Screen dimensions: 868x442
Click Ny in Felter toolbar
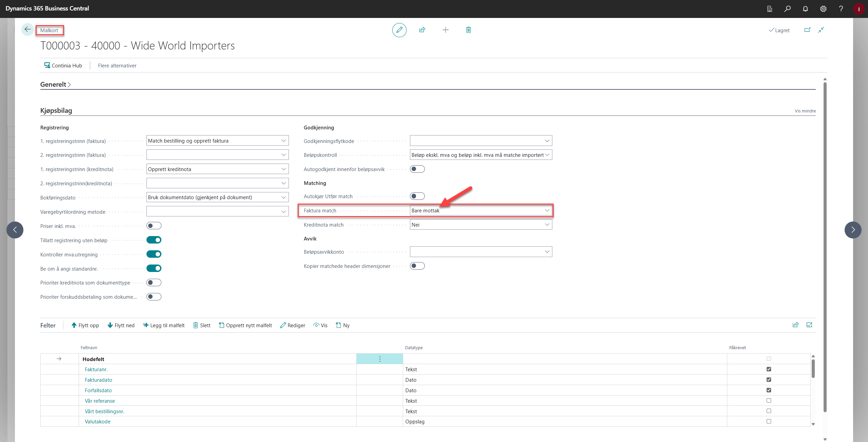(x=343, y=325)
